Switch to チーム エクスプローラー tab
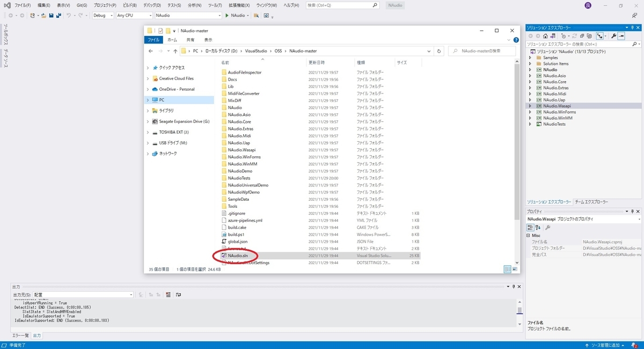 (591, 202)
